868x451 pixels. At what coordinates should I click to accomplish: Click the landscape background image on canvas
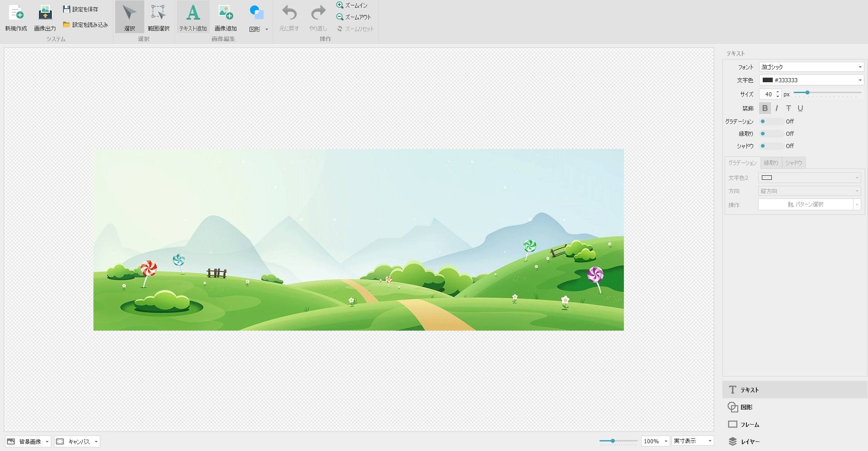click(358, 240)
